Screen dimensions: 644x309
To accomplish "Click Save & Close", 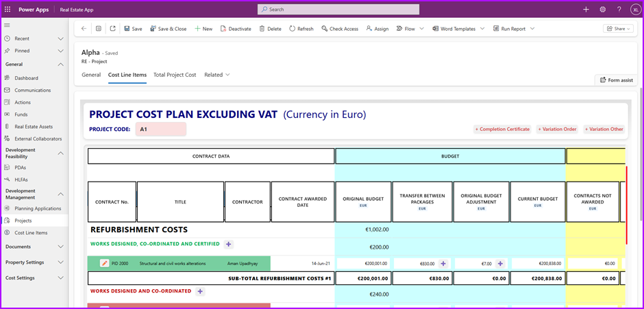I will [x=168, y=29].
